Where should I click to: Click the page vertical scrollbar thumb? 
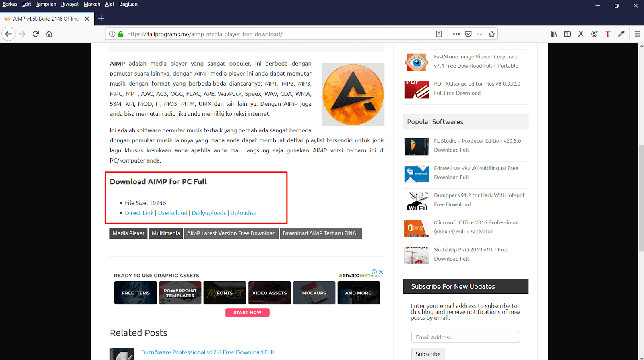[641, 198]
